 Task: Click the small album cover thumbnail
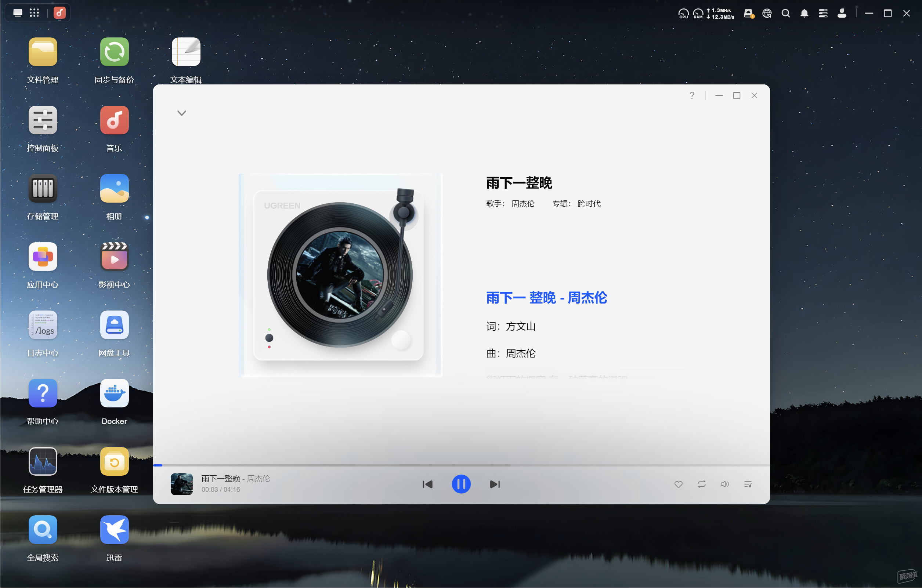click(x=181, y=484)
